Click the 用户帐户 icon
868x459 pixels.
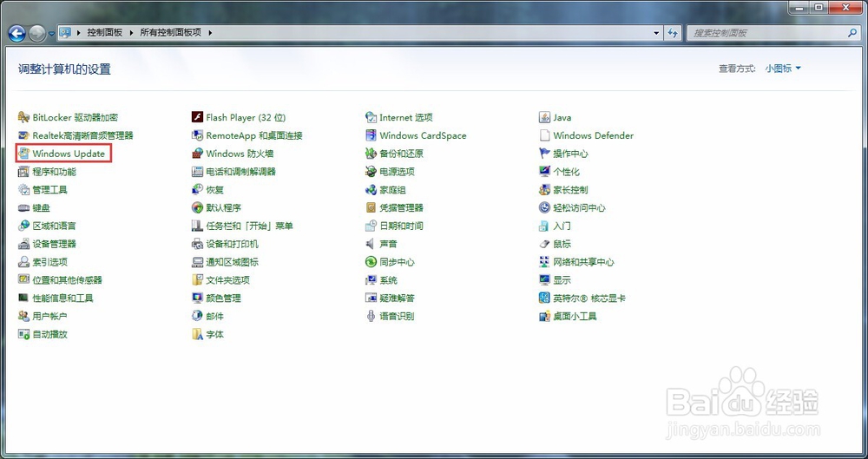point(23,316)
